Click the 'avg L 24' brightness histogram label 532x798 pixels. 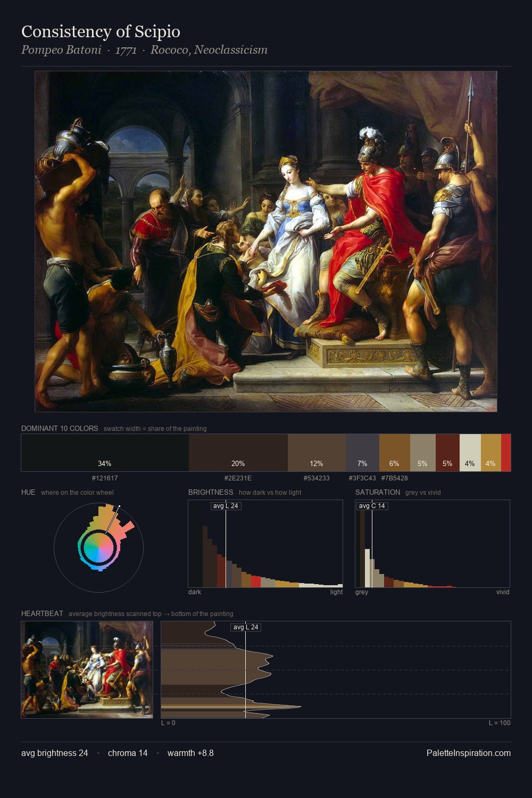coord(226,506)
